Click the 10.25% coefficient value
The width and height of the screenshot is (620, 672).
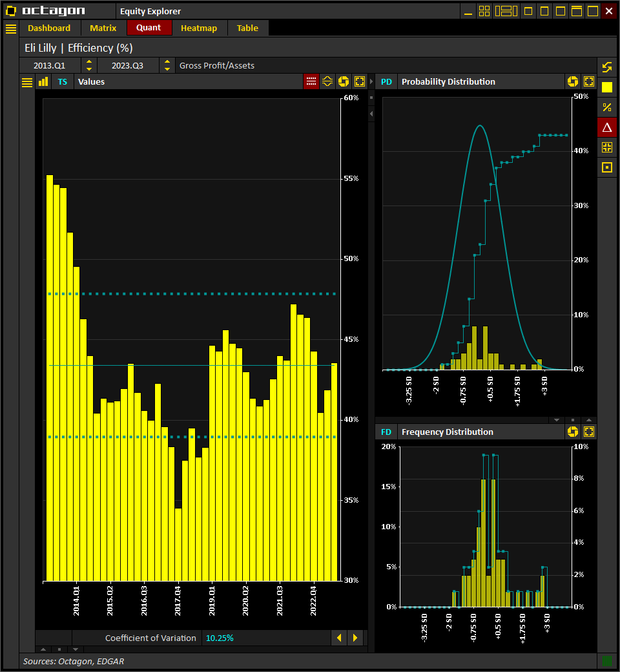tap(220, 638)
